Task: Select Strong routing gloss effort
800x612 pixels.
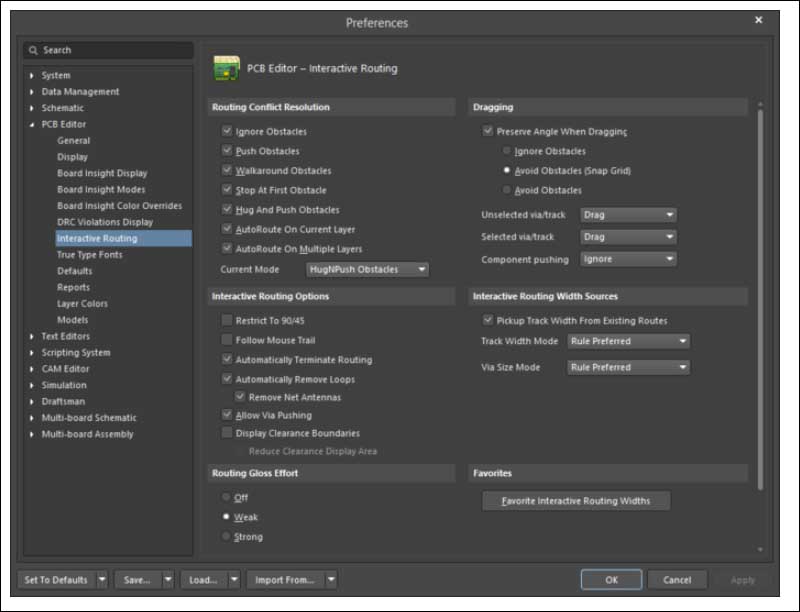Action: [227, 537]
